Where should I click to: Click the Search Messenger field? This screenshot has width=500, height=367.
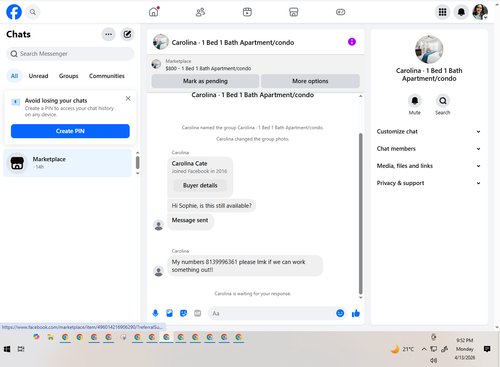click(x=70, y=54)
